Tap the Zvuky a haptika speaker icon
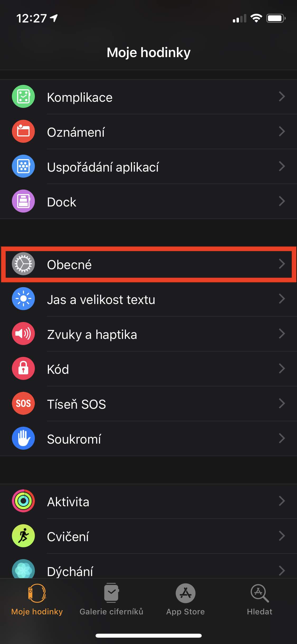The image size is (297, 644). click(23, 334)
